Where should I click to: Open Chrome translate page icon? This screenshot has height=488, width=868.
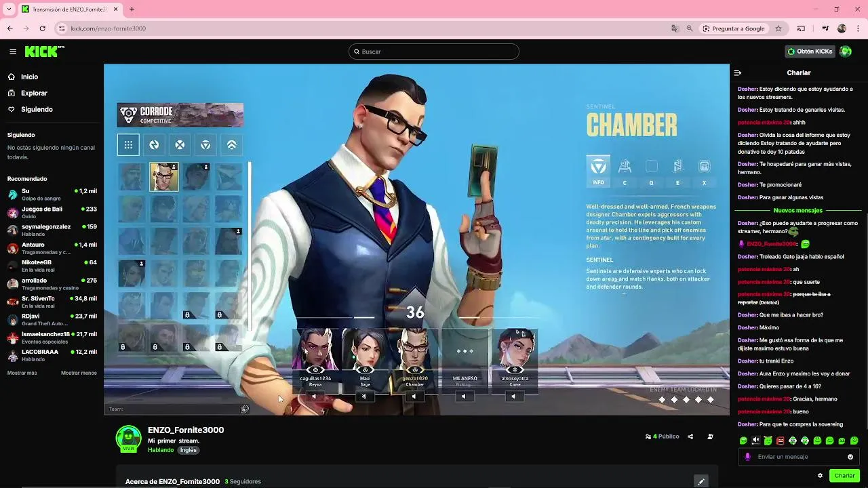(675, 28)
